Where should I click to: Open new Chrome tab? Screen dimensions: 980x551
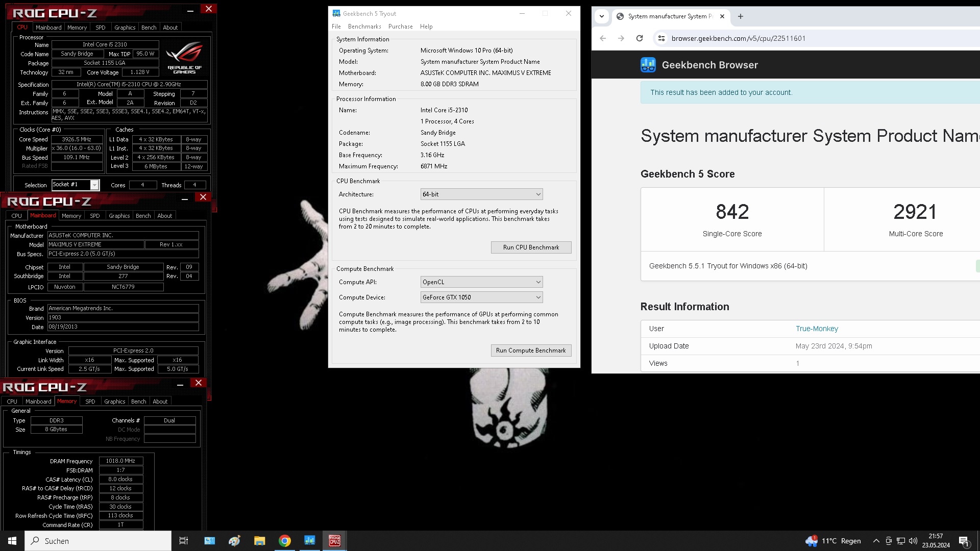click(741, 16)
